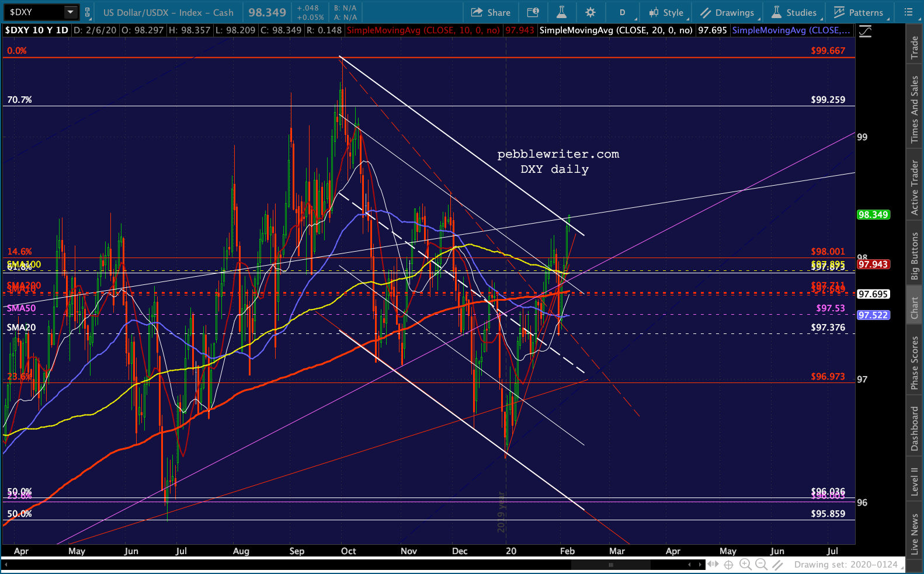Viewport: 924px width, 574px height.
Task: Switch to the Times And Sales tab
Action: pyautogui.click(x=915, y=109)
